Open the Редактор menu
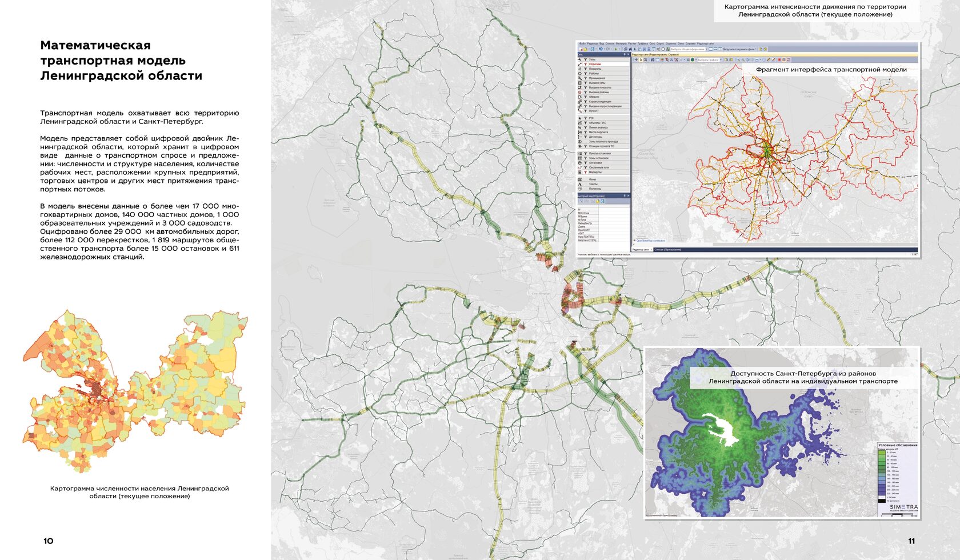Viewport: 960px width, 560px height. point(593,43)
